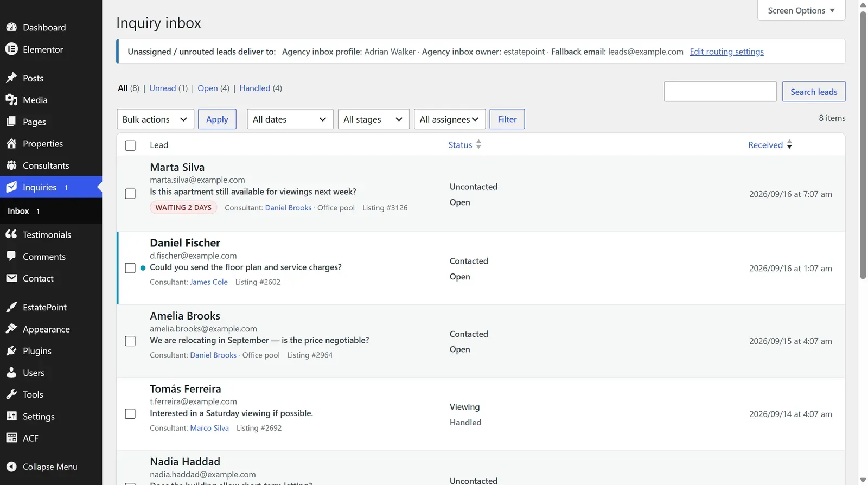Open the Edit routing settings link
Screen dimensions: 868x485
point(726,52)
